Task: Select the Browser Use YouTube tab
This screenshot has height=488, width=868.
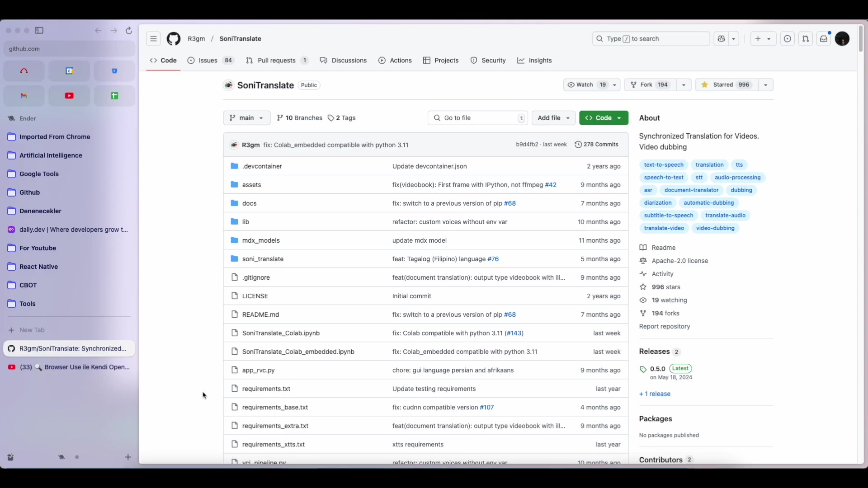Action: pyautogui.click(x=69, y=367)
